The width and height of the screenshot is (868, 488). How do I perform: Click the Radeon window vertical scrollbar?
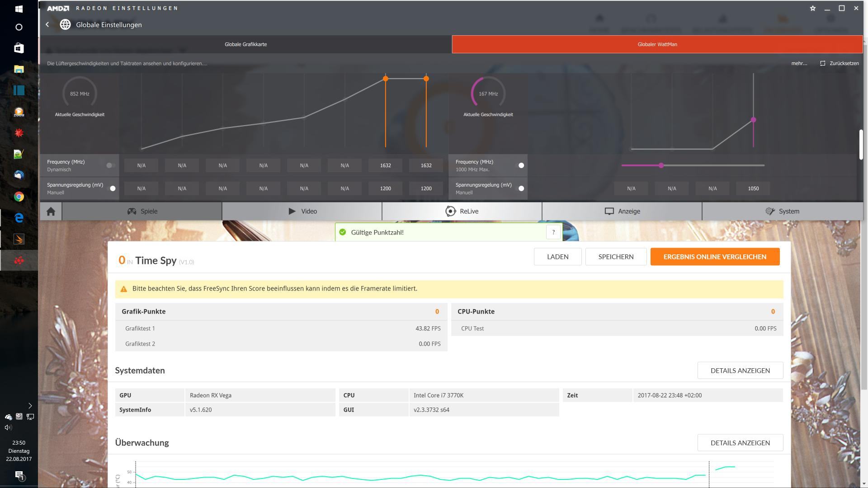coord(861,145)
